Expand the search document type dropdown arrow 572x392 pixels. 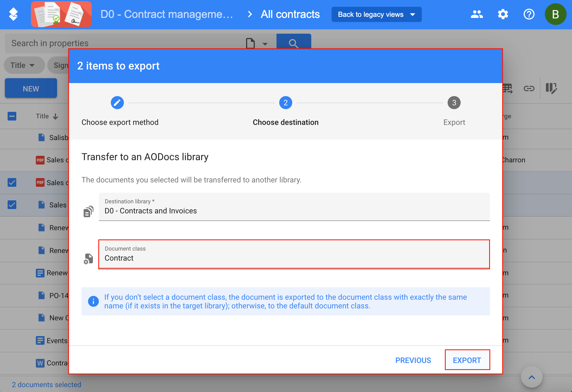coord(265,44)
